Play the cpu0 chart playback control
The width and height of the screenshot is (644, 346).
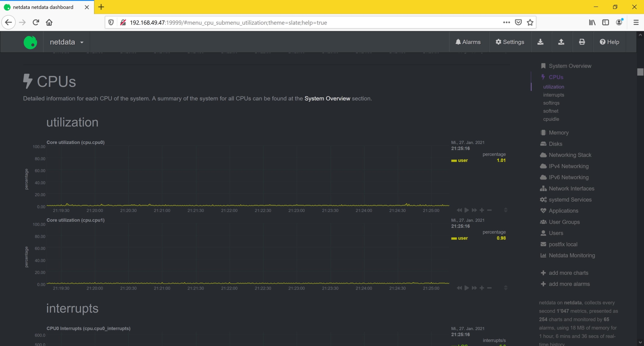(x=467, y=210)
